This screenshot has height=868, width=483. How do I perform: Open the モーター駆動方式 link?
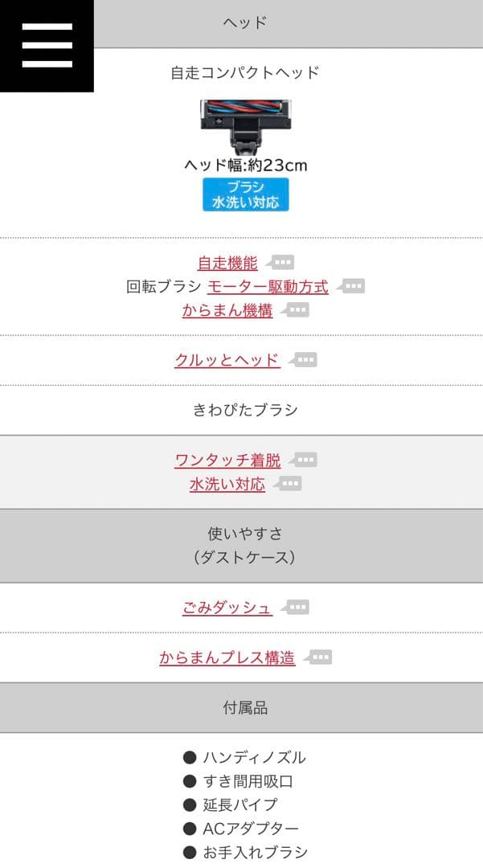[x=268, y=287]
